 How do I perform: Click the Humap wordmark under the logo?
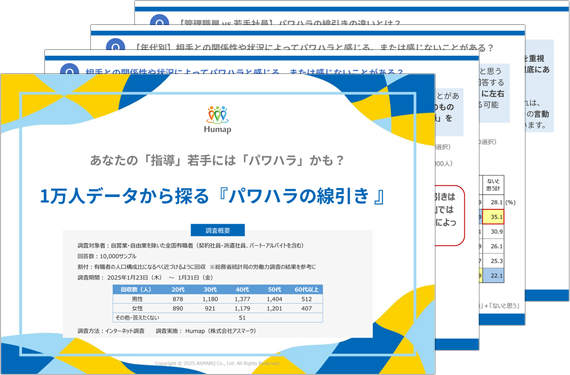(x=217, y=129)
